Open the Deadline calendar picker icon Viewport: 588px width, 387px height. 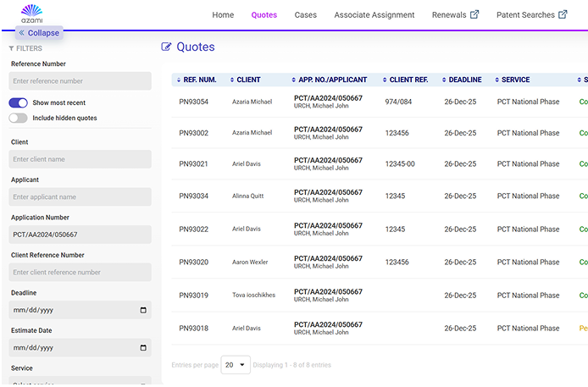(142, 310)
